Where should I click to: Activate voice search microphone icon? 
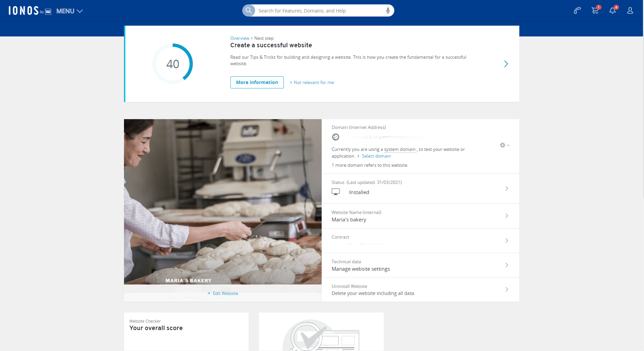click(x=388, y=10)
